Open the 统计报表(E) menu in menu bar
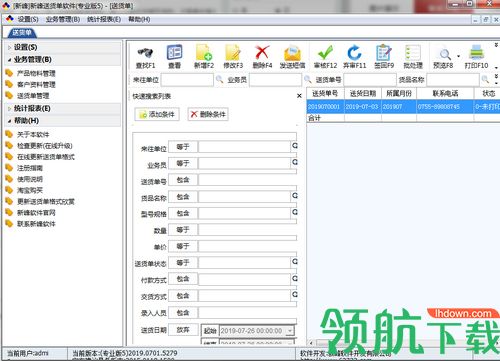 [104, 19]
